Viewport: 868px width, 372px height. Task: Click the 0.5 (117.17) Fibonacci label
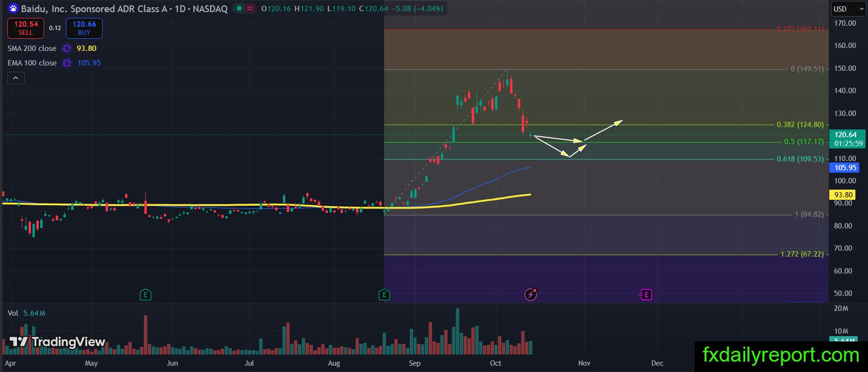point(804,142)
